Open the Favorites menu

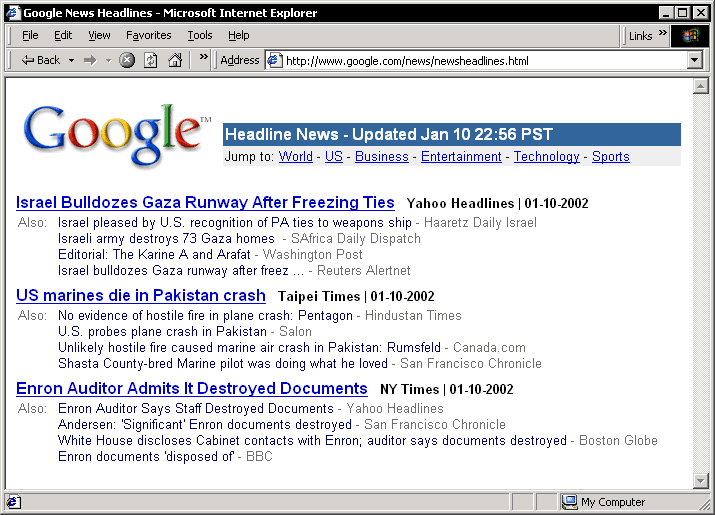pos(148,35)
